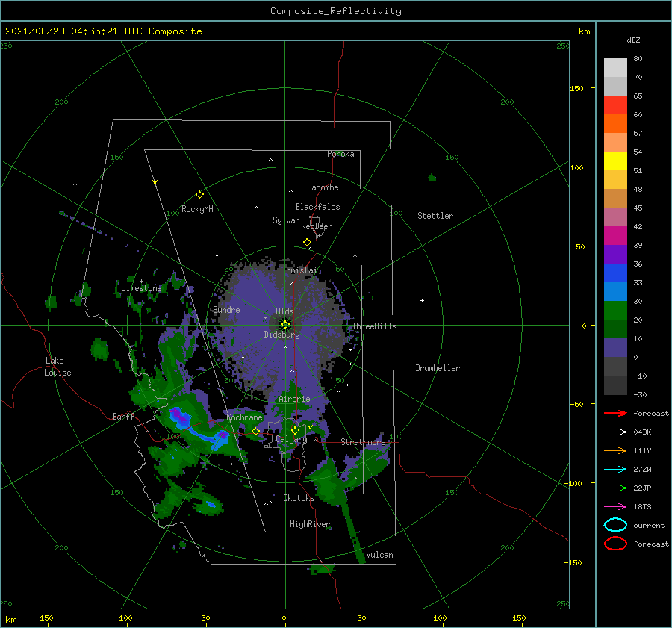This screenshot has width=672, height=628.
Task: Click the yellow diamond marker near Cochrane
Action: point(255,432)
